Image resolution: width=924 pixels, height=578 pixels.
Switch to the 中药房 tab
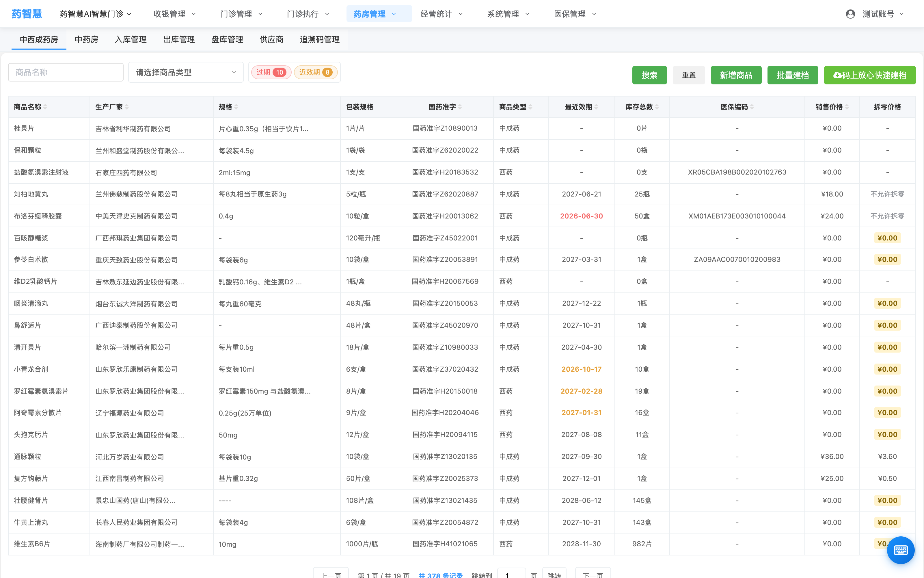pos(86,39)
